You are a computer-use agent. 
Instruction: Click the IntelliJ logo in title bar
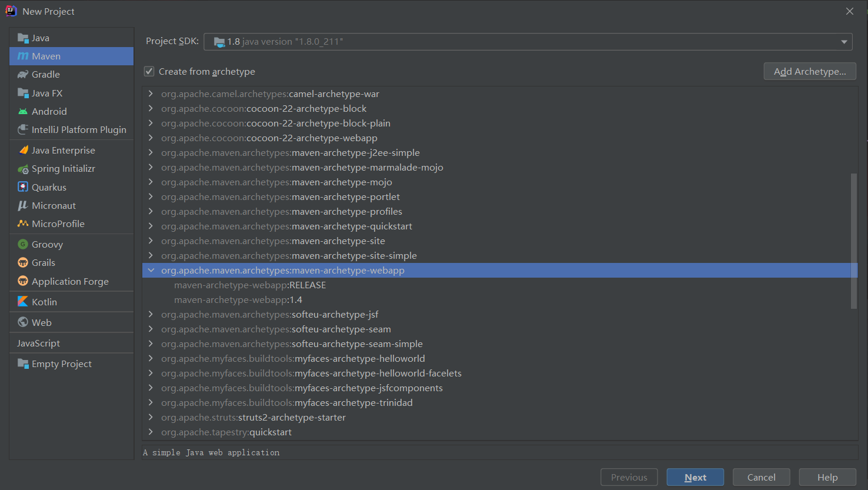coord(11,11)
